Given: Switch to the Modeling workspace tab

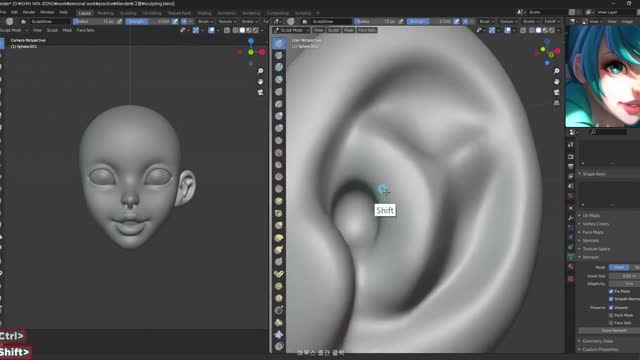Looking at the screenshot, I should pyautogui.click(x=105, y=13).
